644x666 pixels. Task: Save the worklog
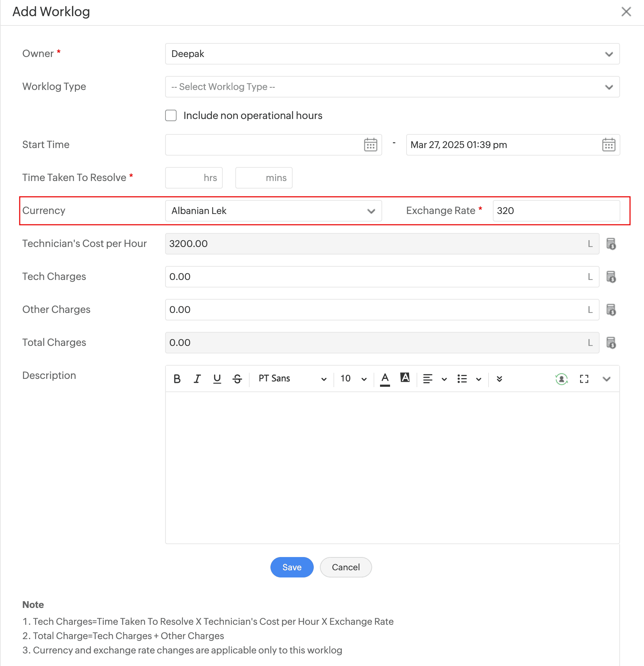292,567
